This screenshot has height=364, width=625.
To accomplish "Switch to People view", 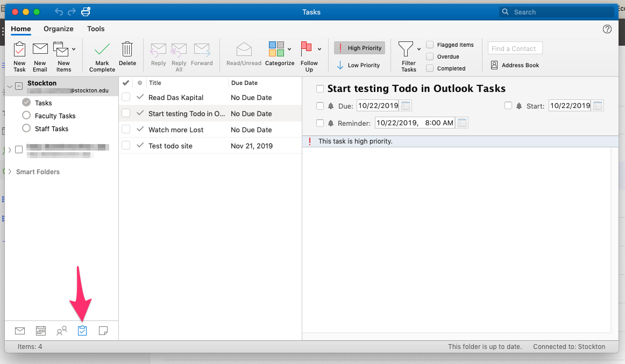I will point(61,331).
